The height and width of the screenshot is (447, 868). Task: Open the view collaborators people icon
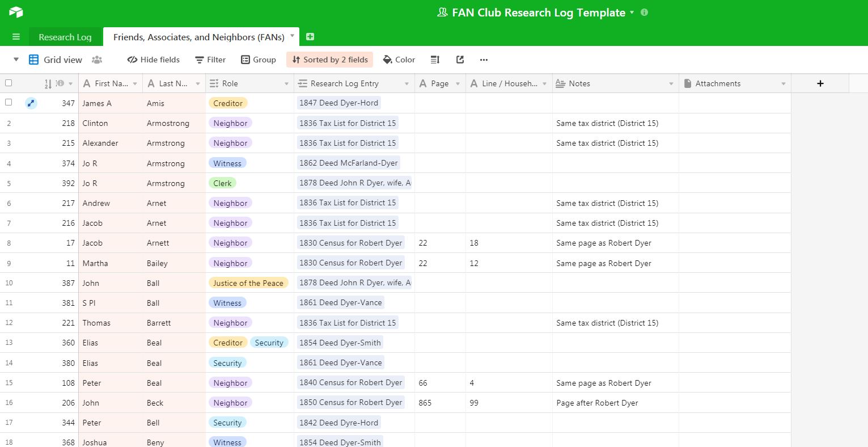[x=97, y=60]
